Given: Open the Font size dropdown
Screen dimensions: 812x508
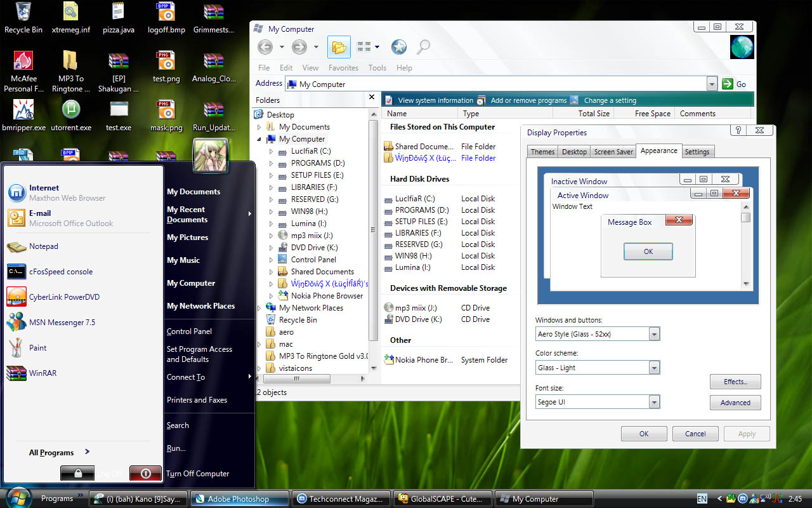Looking at the screenshot, I should (654, 402).
